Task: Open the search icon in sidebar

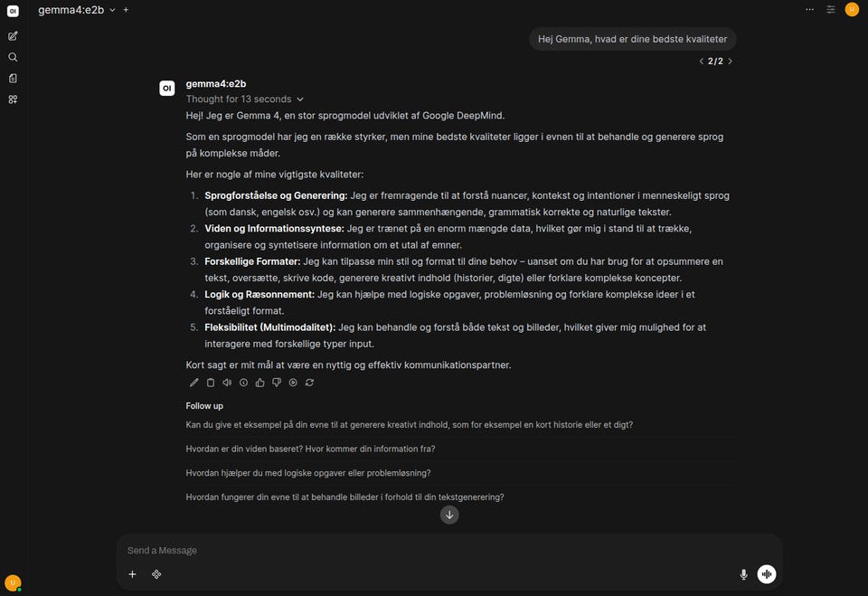Action: pyautogui.click(x=13, y=57)
